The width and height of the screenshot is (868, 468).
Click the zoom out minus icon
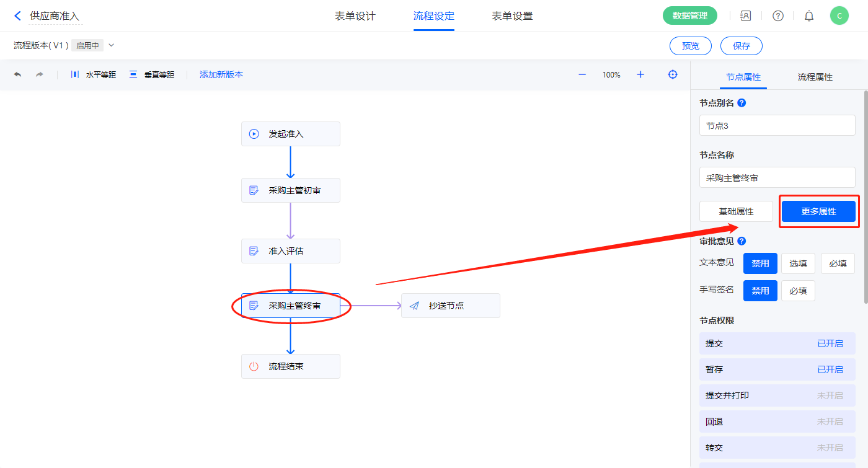pyautogui.click(x=582, y=74)
